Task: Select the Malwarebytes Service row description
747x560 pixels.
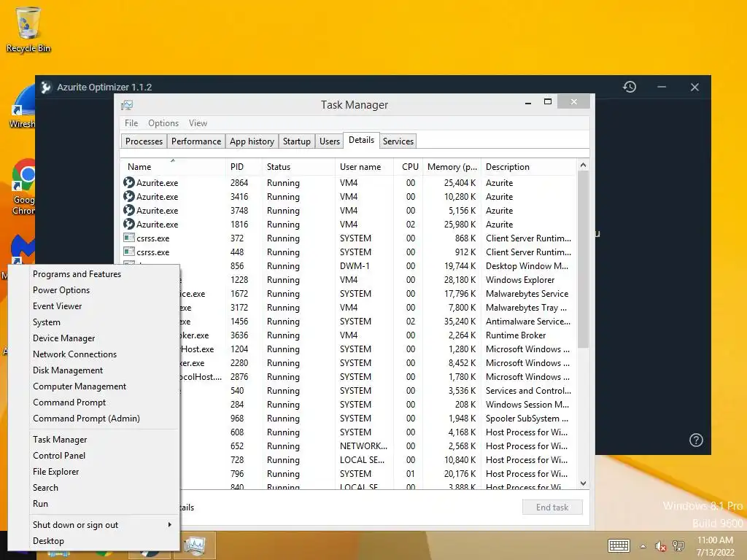Action: coord(527,294)
